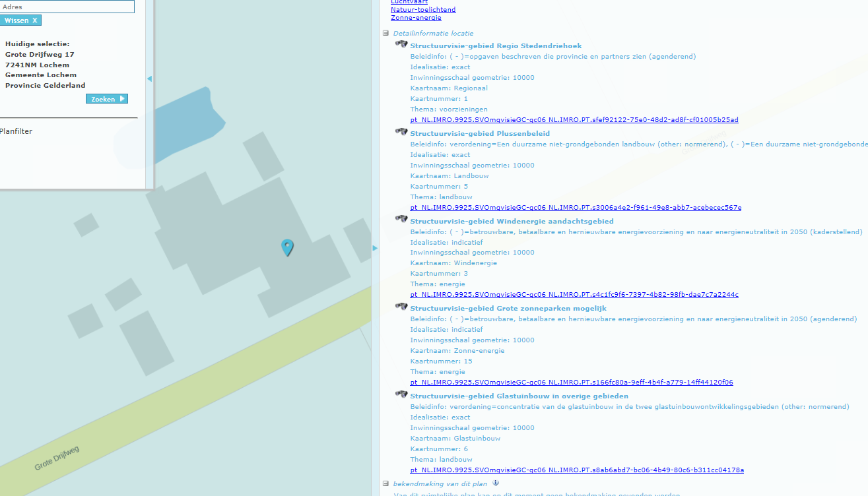Open link ending in dae7c7a2244c
The image size is (868, 496).
click(x=574, y=295)
